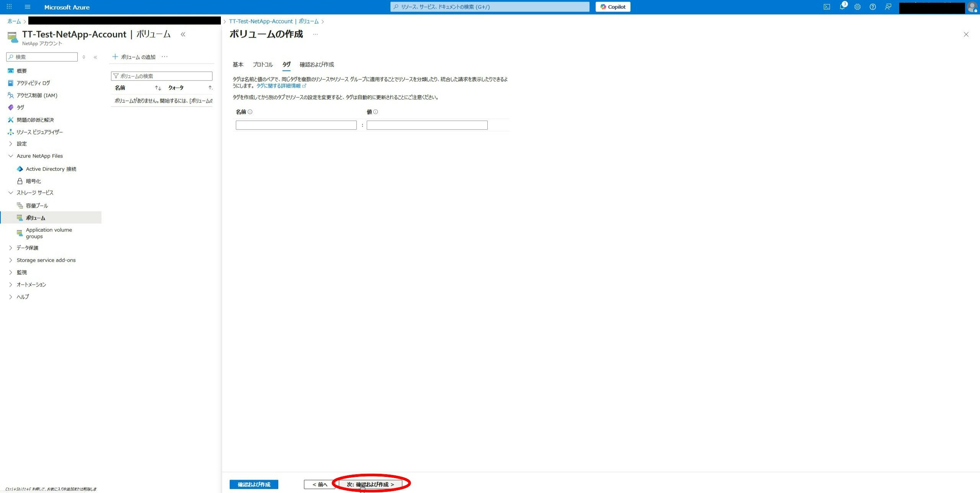Open the タグに関する詳細情報 link

pyautogui.click(x=278, y=86)
